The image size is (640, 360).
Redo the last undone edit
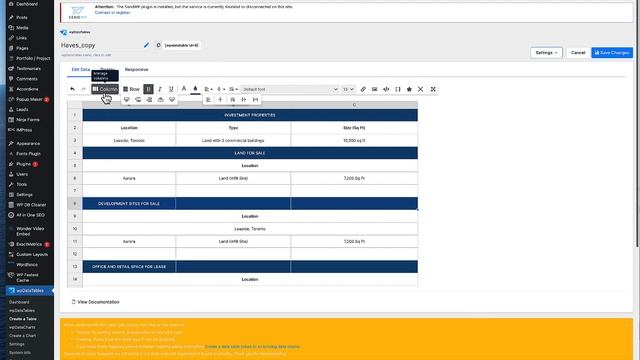point(84,89)
